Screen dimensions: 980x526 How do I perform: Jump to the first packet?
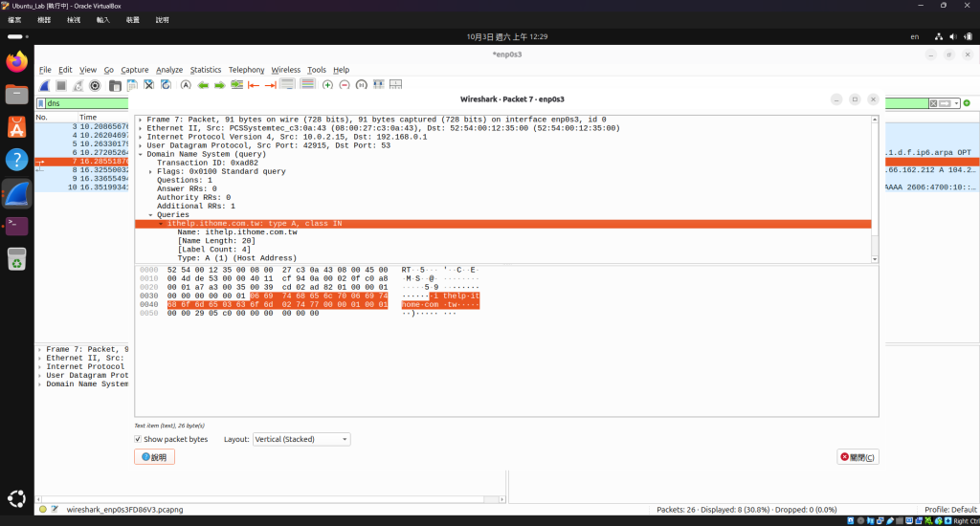pos(253,85)
